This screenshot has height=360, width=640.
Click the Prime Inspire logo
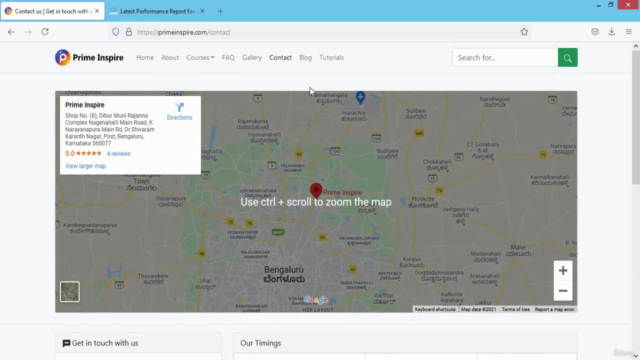[89, 58]
